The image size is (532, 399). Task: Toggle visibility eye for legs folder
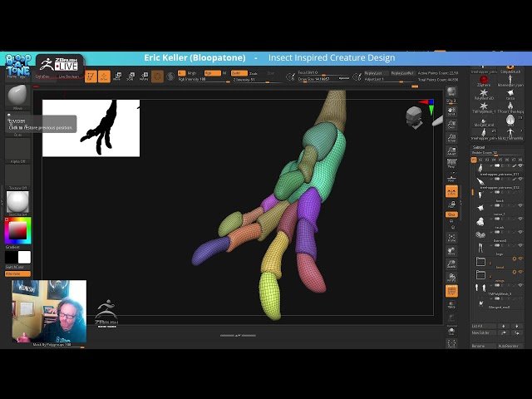point(522,259)
